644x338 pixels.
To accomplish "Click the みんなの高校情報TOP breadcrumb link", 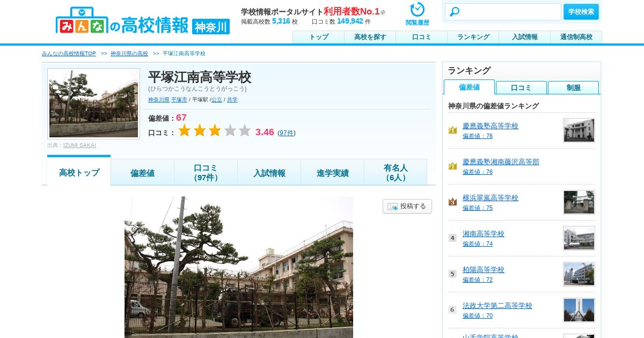I will (69, 54).
